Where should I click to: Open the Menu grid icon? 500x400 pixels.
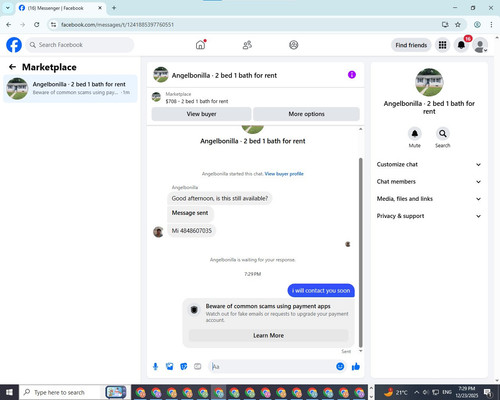[442, 45]
